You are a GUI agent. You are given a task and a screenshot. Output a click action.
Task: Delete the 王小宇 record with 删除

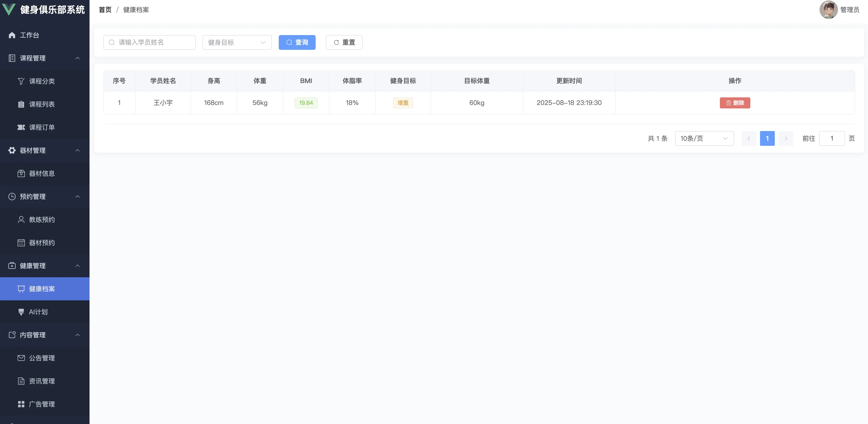735,103
